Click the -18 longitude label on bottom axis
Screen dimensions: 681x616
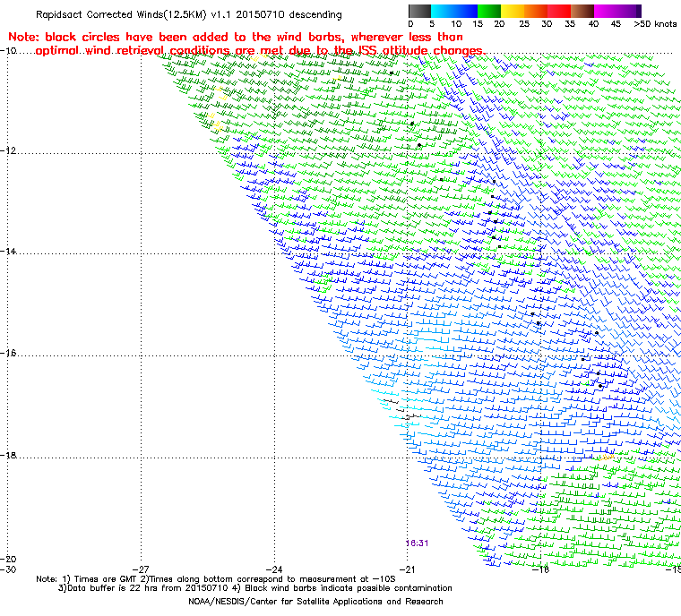coord(540,569)
